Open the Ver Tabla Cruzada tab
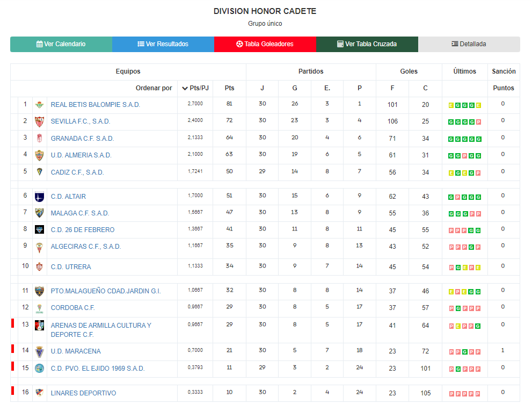Image resolution: width=532 pixels, height=404 pixels. click(367, 44)
